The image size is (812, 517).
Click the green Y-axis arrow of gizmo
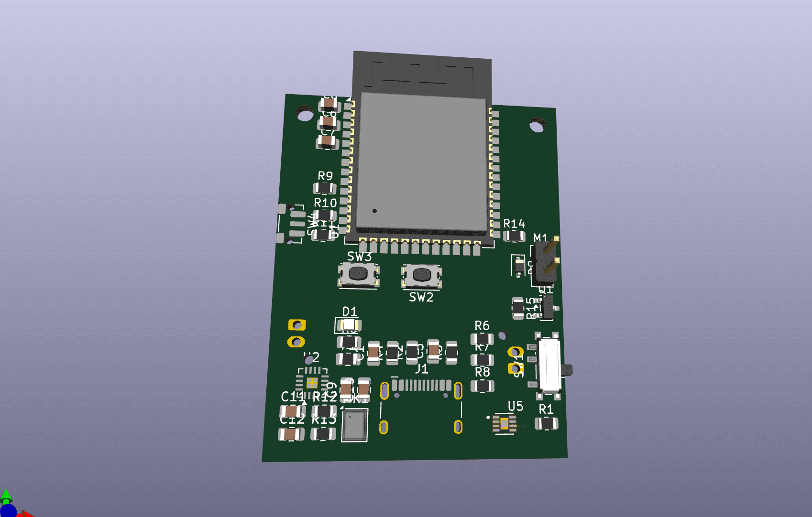coord(6,495)
